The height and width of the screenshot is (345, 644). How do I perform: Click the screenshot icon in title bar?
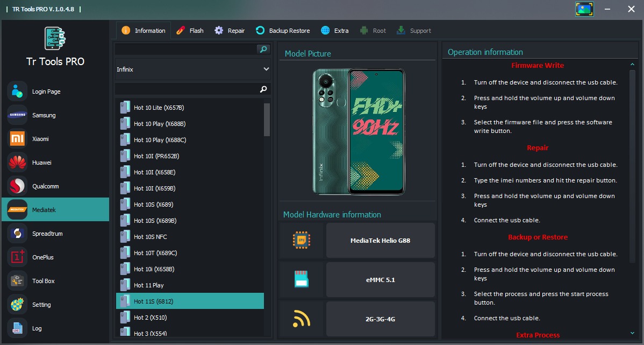pyautogui.click(x=584, y=9)
